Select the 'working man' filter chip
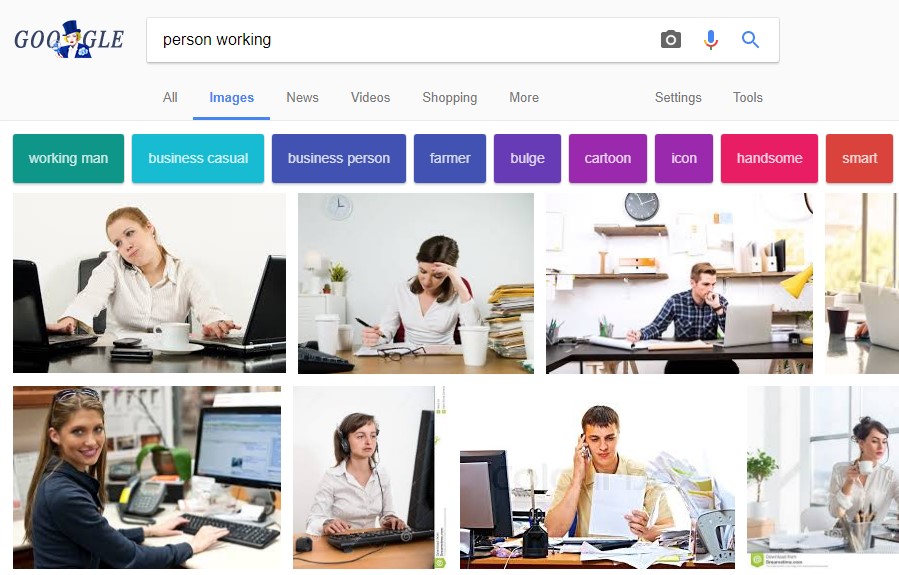 point(68,158)
